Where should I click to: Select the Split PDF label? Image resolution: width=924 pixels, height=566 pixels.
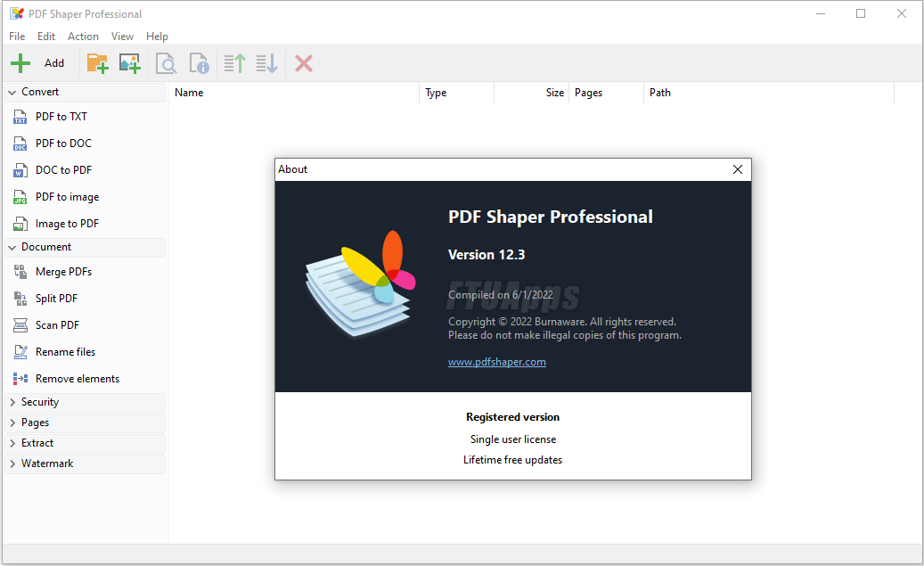pos(56,299)
